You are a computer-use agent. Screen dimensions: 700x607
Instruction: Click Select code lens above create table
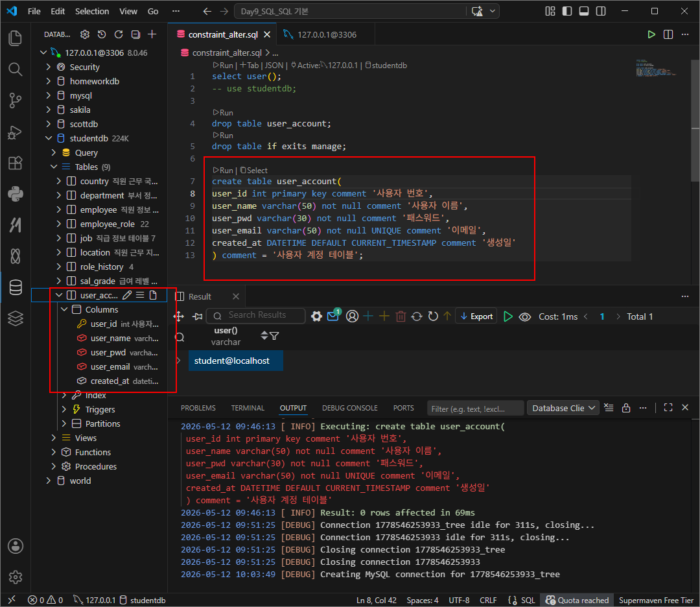tap(254, 170)
